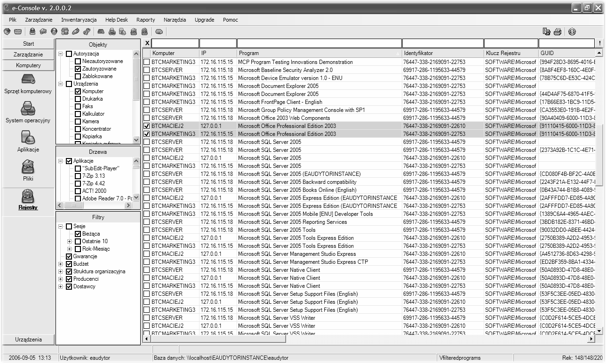Select the Microsoft FrontPage Client - English row
The width and height of the screenshot is (606, 364).
tap(369, 102)
